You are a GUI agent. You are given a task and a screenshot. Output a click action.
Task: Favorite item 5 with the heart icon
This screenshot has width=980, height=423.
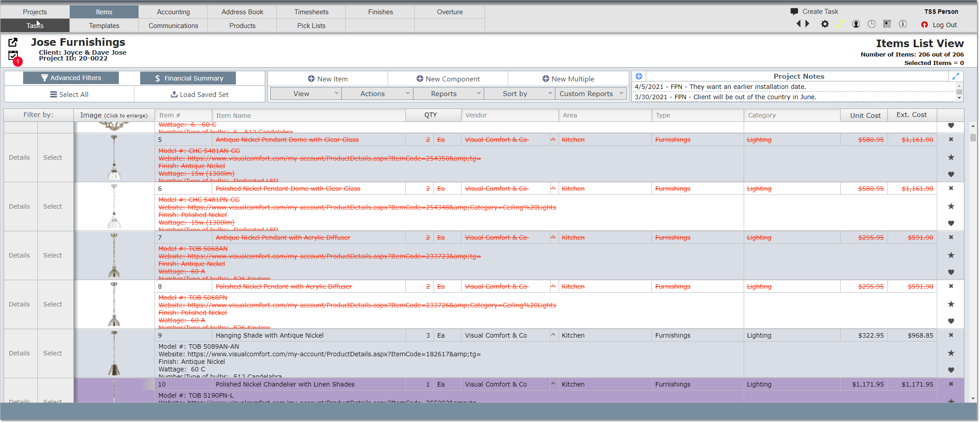(951, 174)
